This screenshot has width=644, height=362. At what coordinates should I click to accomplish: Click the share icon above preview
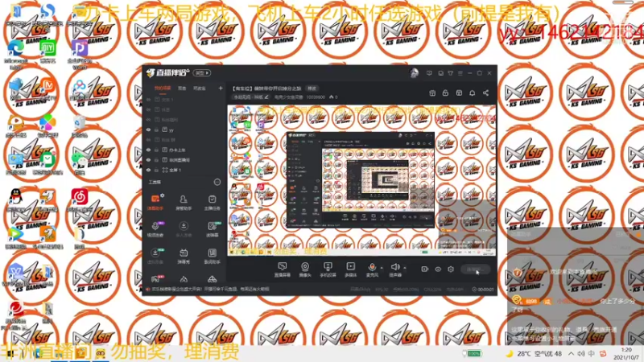click(486, 93)
